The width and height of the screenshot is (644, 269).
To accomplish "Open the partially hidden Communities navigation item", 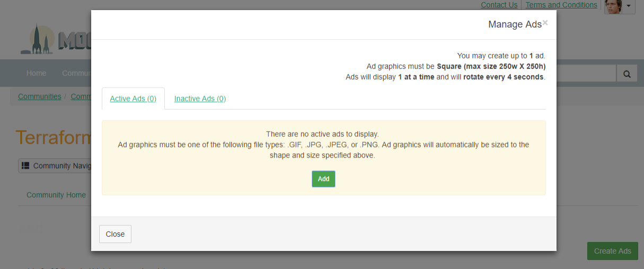I will click(x=76, y=73).
